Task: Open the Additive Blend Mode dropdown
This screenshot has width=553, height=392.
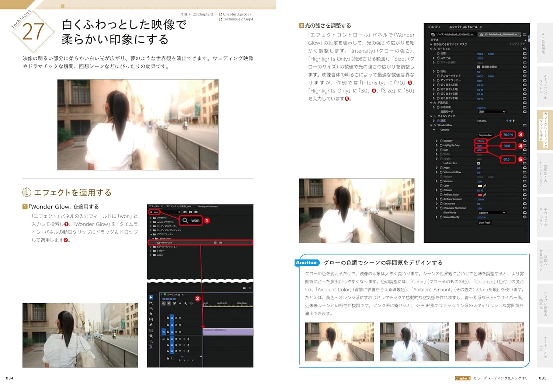Action: click(x=492, y=213)
